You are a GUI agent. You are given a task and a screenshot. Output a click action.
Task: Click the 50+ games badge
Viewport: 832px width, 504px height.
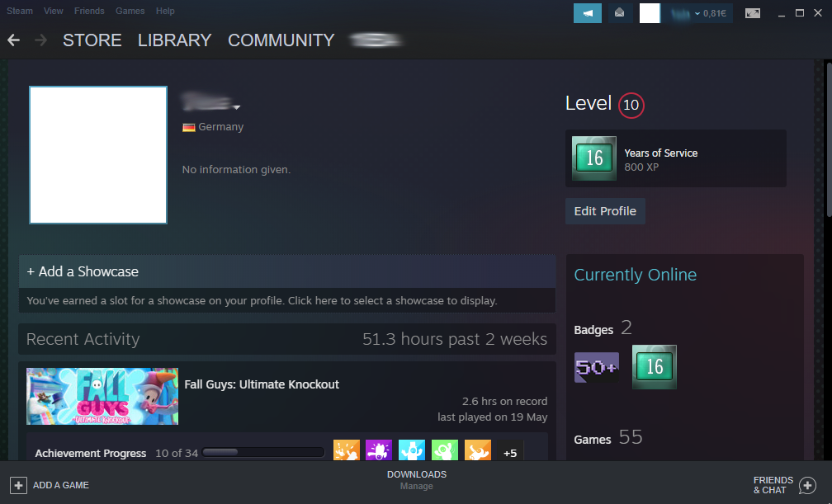click(597, 367)
